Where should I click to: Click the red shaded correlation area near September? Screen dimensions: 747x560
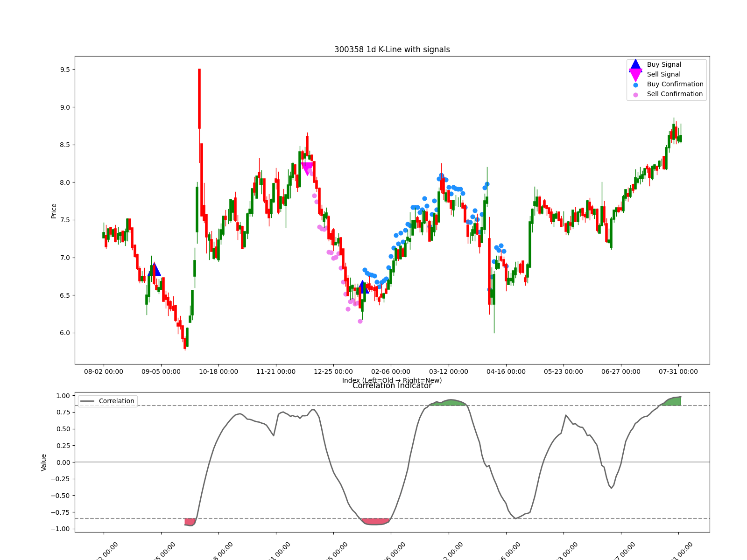click(x=190, y=522)
